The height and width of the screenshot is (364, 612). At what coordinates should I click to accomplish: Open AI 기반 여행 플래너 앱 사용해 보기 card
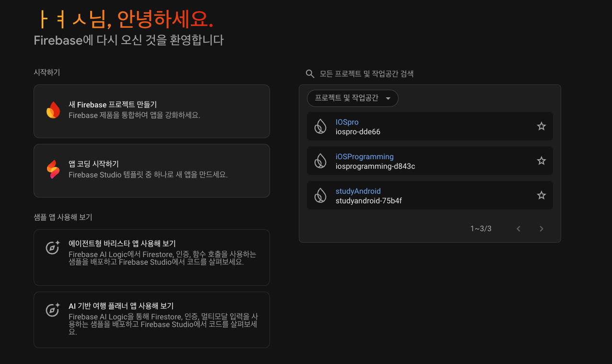[152, 320]
